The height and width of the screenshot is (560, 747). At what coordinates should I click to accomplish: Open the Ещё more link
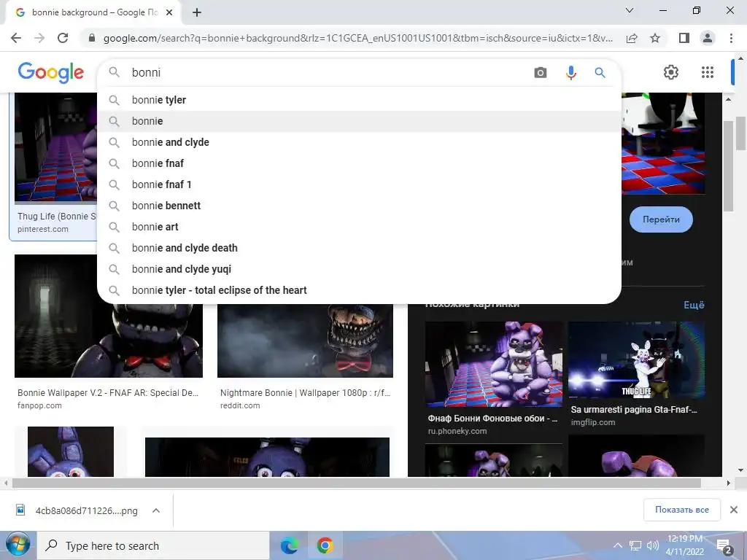click(694, 305)
